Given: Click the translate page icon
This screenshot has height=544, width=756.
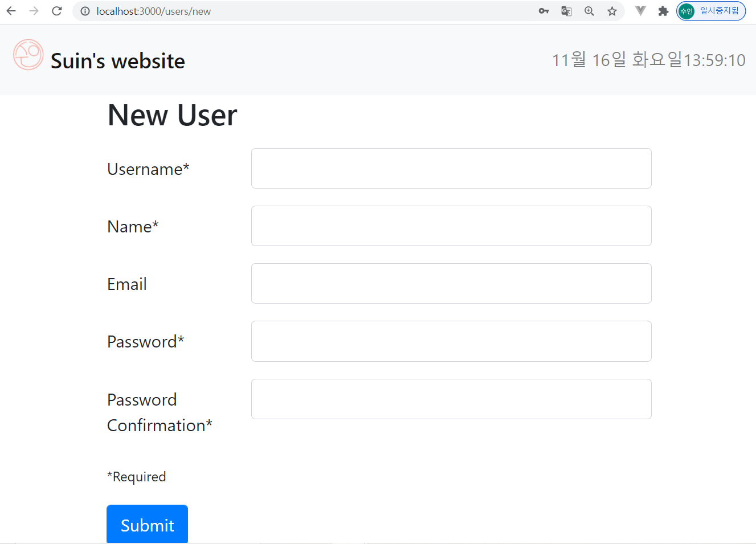Looking at the screenshot, I should pyautogui.click(x=566, y=11).
